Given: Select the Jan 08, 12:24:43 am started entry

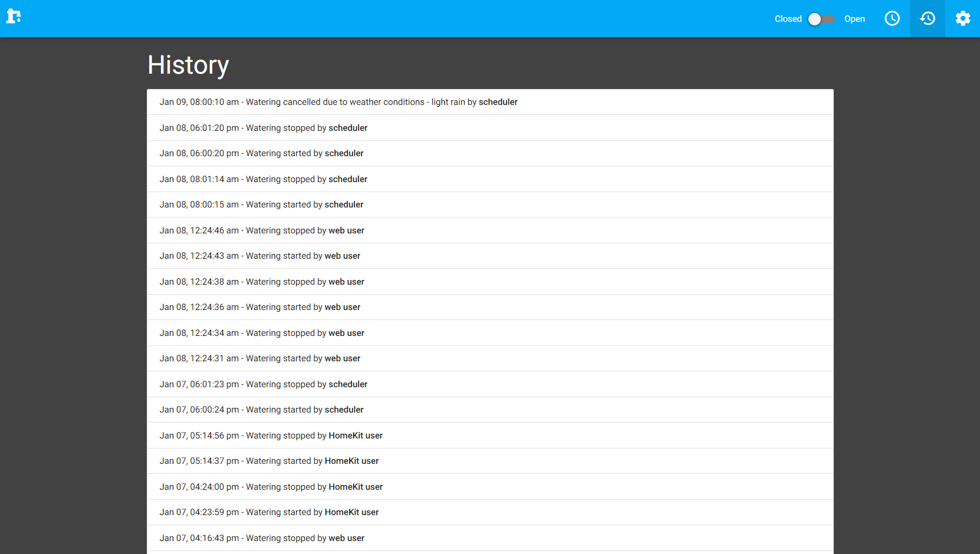Looking at the screenshot, I should tap(490, 256).
